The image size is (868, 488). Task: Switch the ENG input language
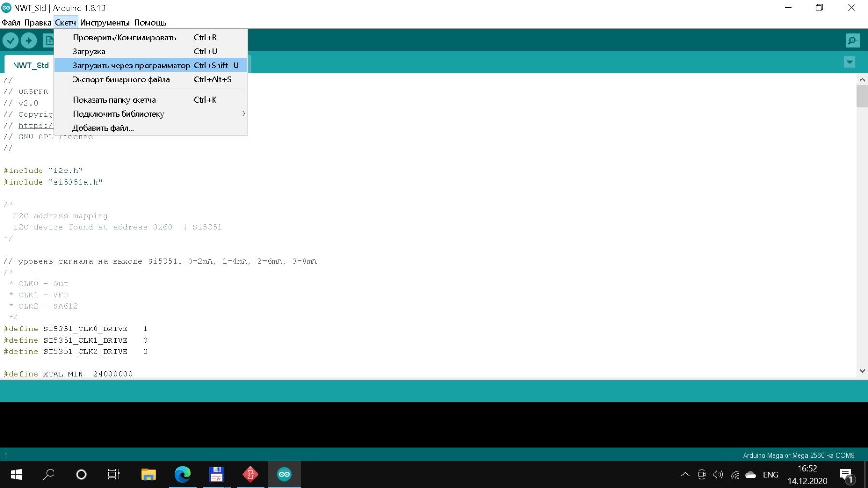click(771, 475)
